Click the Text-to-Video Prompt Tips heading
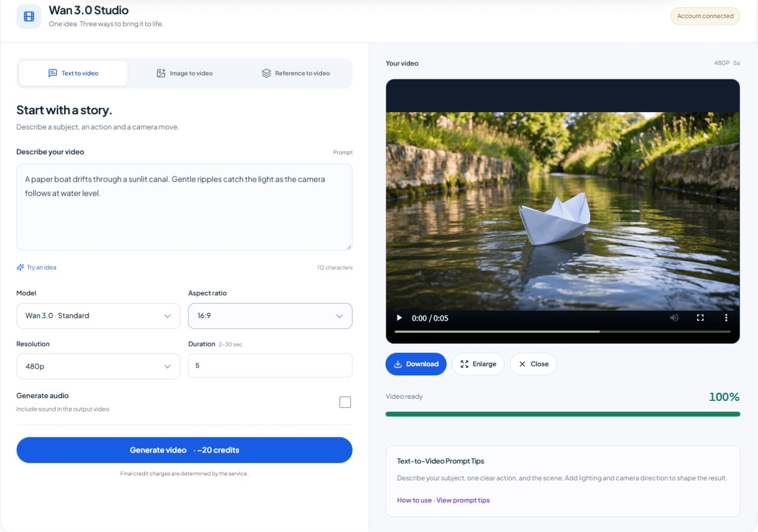 (x=441, y=461)
